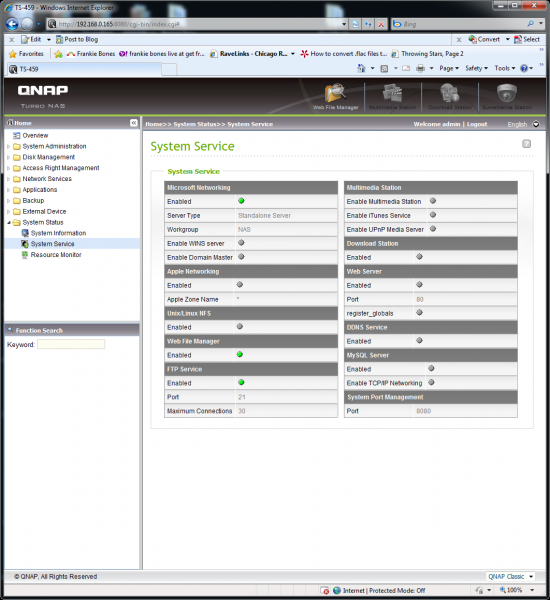Collapse the Home sidebar panel

pos(133,123)
